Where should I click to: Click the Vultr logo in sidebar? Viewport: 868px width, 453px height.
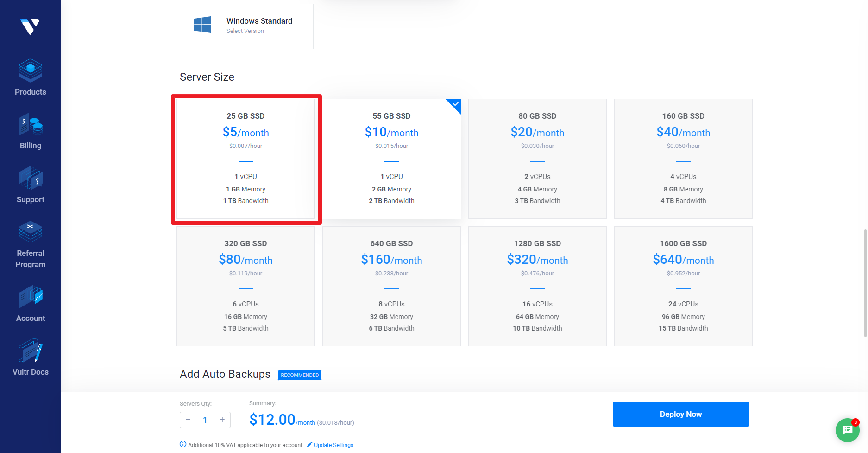pyautogui.click(x=30, y=26)
